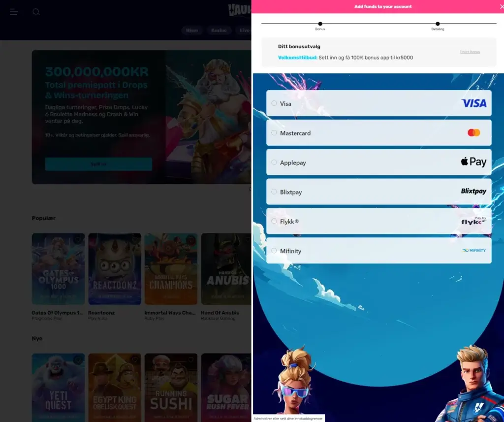The width and height of the screenshot is (504, 422).
Task: Click the Populær section heading
Action: [44, 218]
